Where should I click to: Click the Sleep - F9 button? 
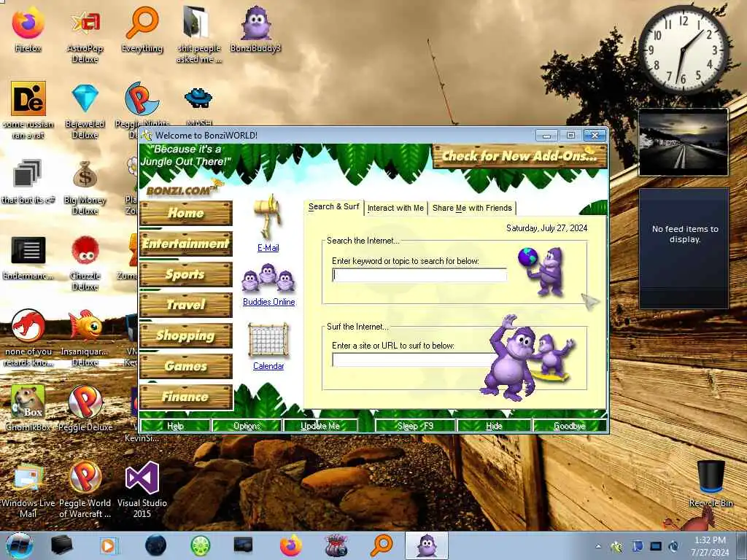coord(415,426)
